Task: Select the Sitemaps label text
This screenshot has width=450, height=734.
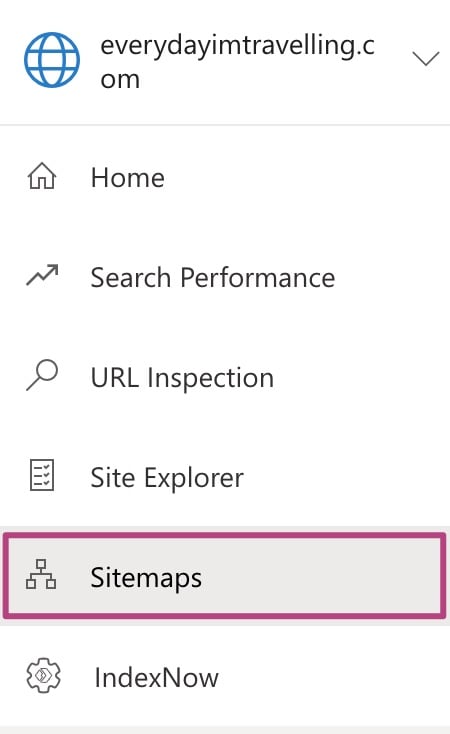Action: [146, 579]
